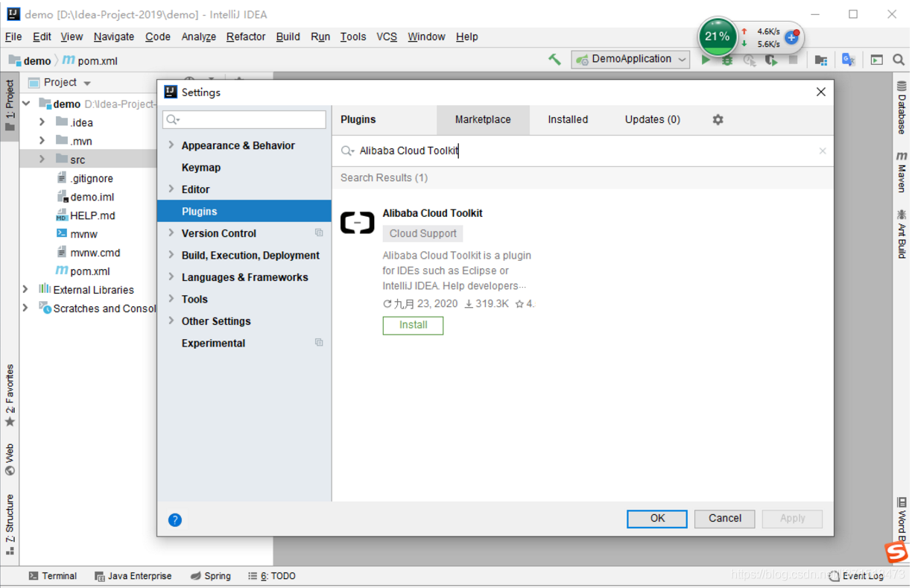Open the Search Everywhere magnifier icon
912x588 pixels.
[899, 60]
